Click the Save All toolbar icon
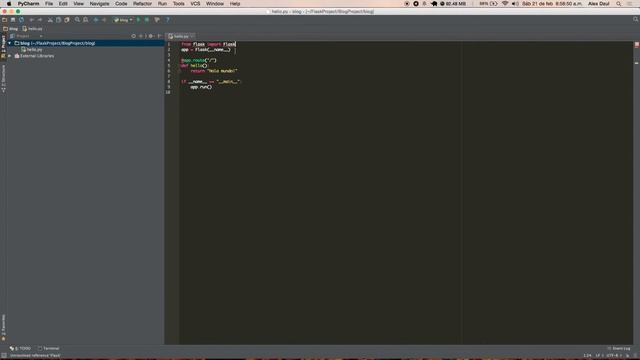Viewport: 640px width, 360px height. [13, 20]
